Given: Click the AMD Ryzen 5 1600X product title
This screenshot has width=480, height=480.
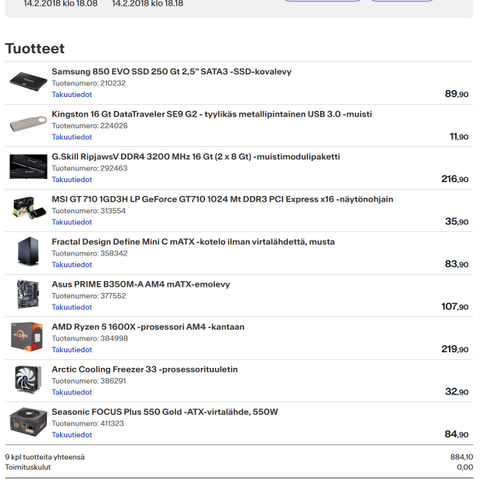Looking at the screenshot, I should point(148,327).
